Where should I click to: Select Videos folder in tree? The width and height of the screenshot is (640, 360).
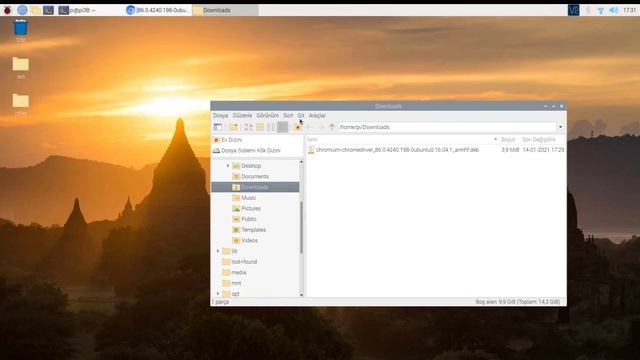click(x=249, y=240)
